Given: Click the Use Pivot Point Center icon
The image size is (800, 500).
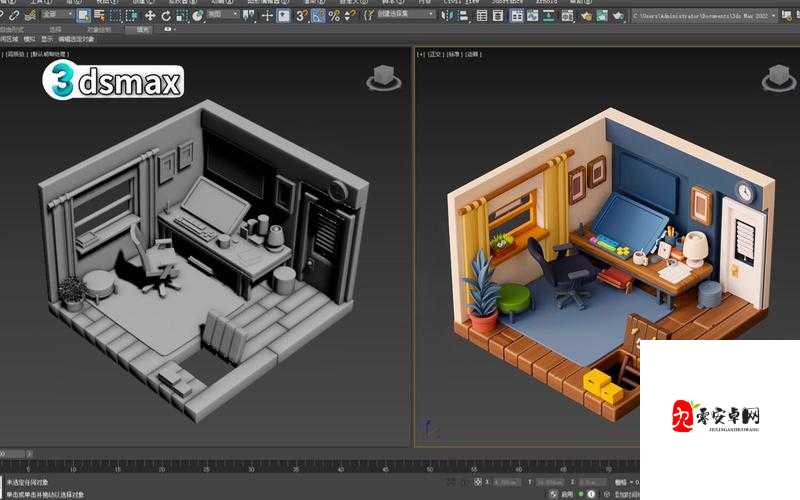Looking at the screenshot, I should (248, 16).
